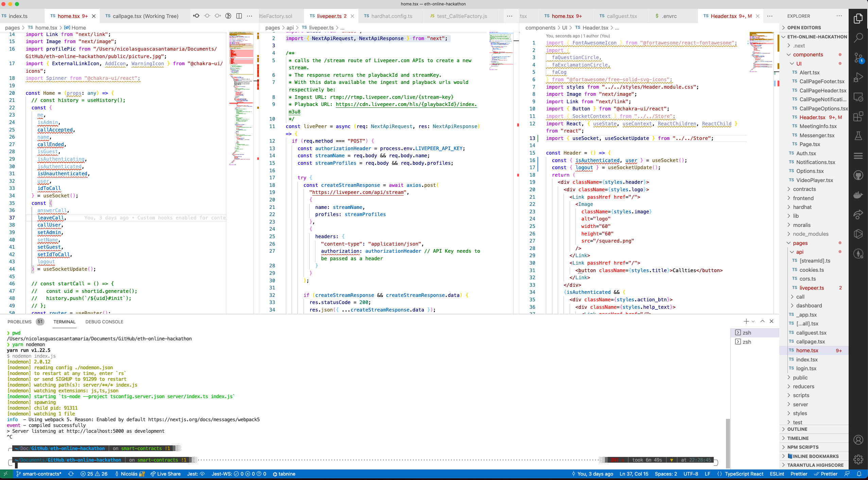
Task: Open the launch profile dropdown next to new terminal
Action: pyautogui.click(x=753, y=321)
